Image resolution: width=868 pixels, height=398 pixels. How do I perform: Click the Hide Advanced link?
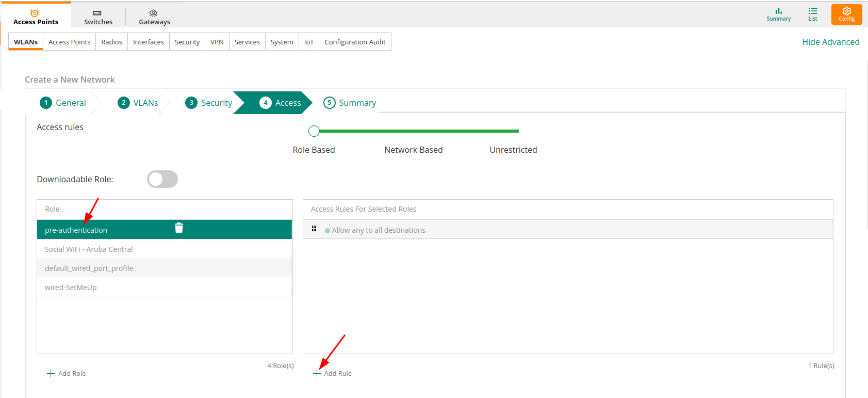click(x=830, y=42)
